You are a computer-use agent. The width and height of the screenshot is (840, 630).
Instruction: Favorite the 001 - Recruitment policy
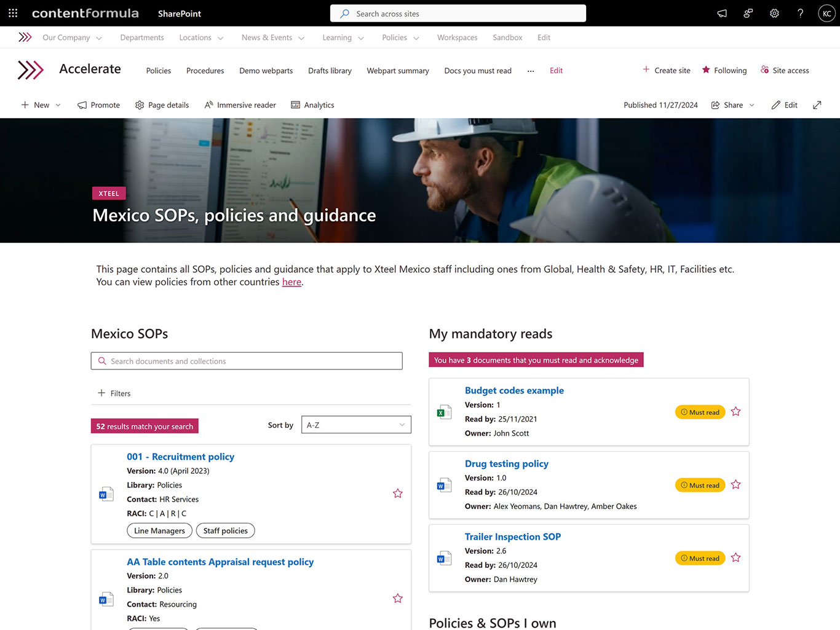(397, 494)
